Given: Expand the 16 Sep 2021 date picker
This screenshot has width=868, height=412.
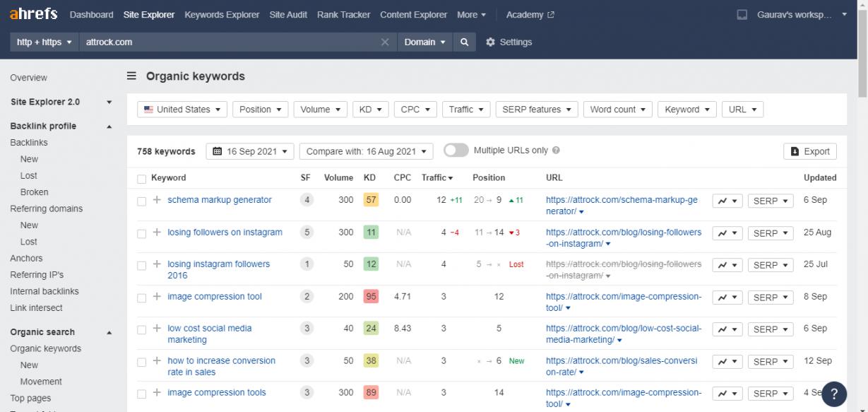Looking at the screenshot, I should coord(250,151).
